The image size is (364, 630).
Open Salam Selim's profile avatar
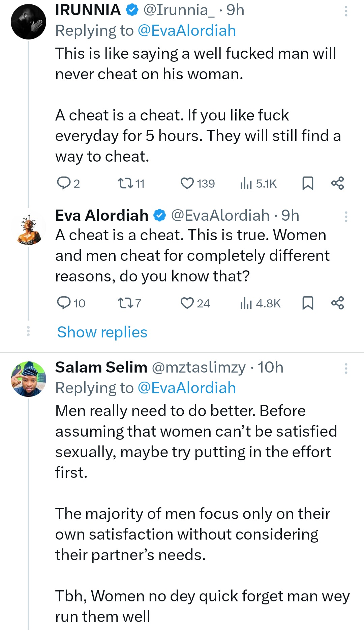(28, 379)
